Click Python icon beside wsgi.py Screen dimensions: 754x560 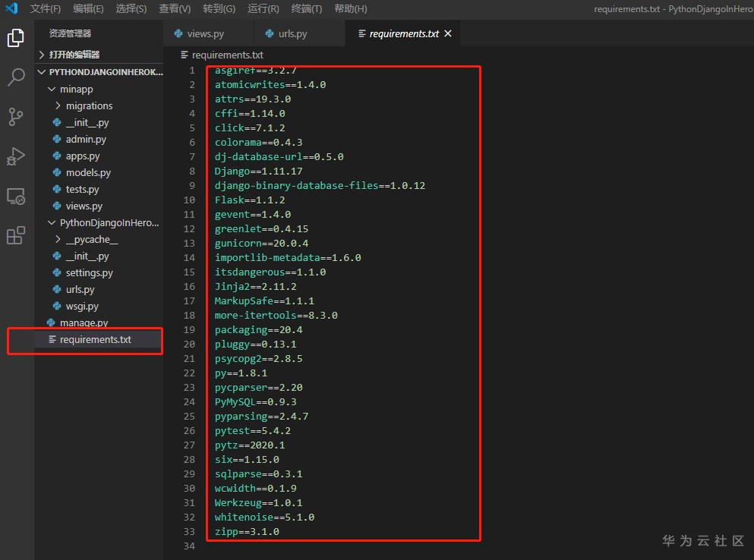pos(57,306)
